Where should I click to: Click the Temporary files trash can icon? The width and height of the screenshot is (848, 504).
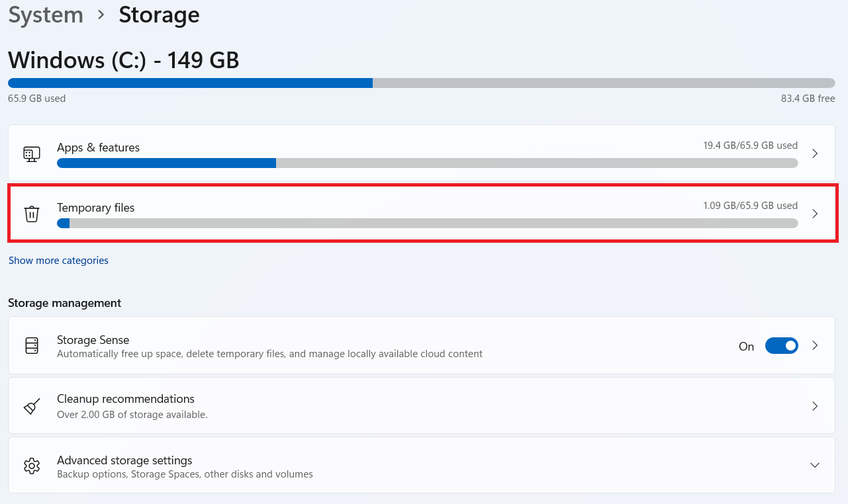(x=32, y=214)
